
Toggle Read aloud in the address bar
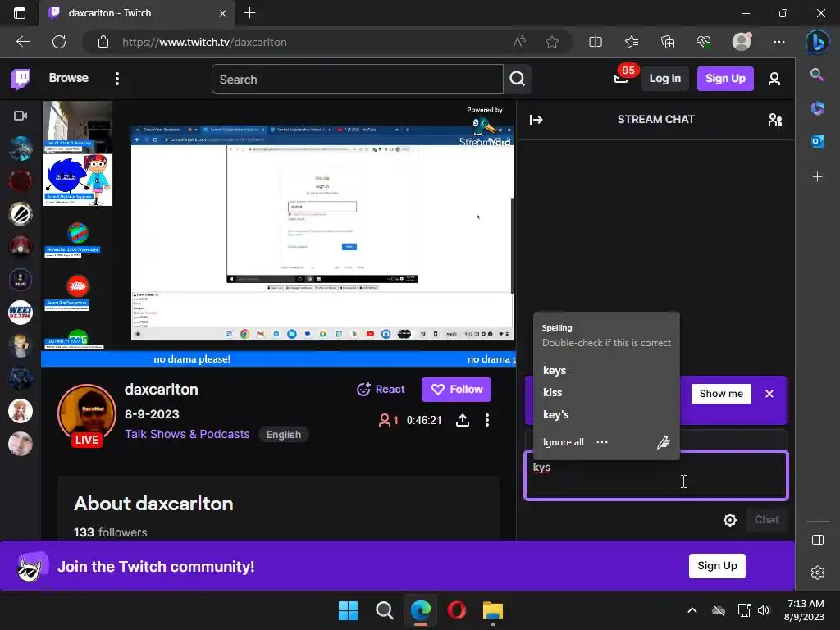[518, 42]
